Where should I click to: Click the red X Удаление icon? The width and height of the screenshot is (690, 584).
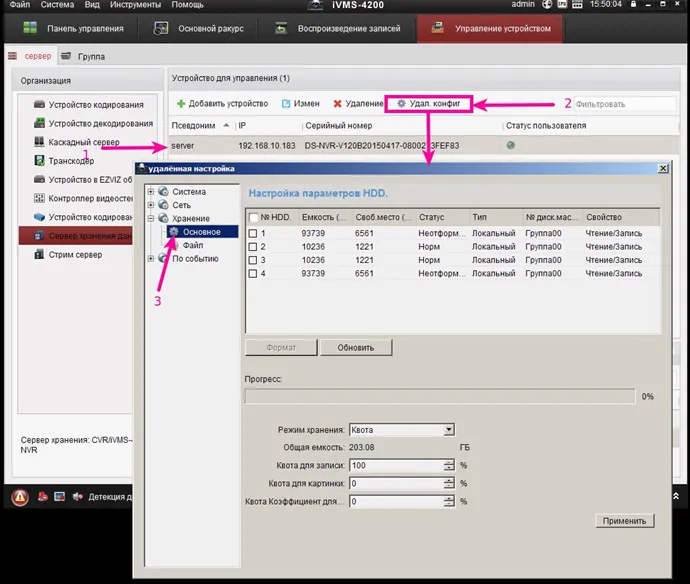[x=338, y=103]
